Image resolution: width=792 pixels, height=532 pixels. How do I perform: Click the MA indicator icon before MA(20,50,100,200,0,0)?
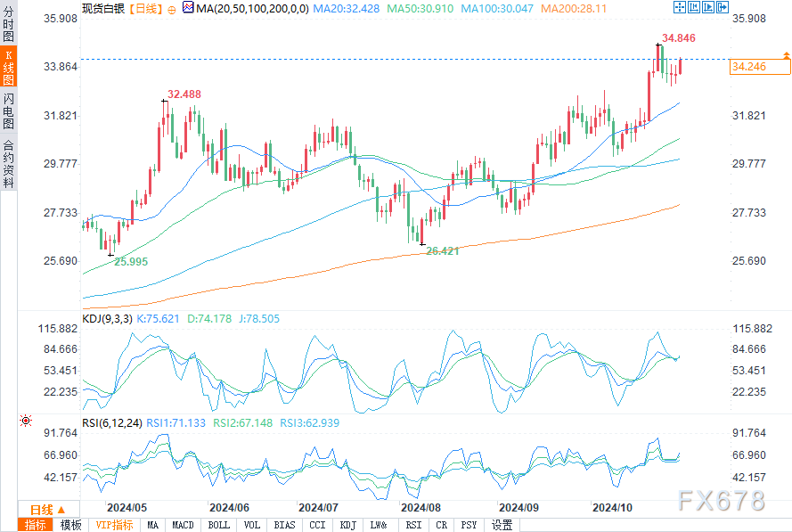click(188, 7)
